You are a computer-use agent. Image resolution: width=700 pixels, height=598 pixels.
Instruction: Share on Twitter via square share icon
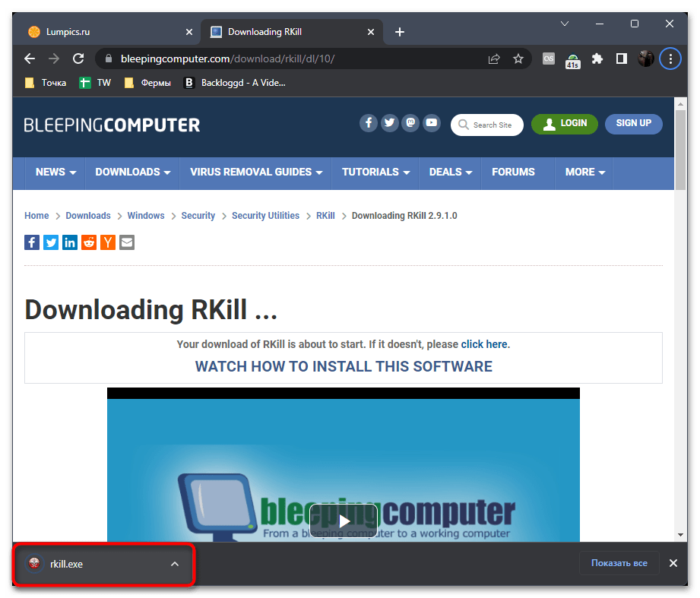pyautogui.click(x=51, y=242)
